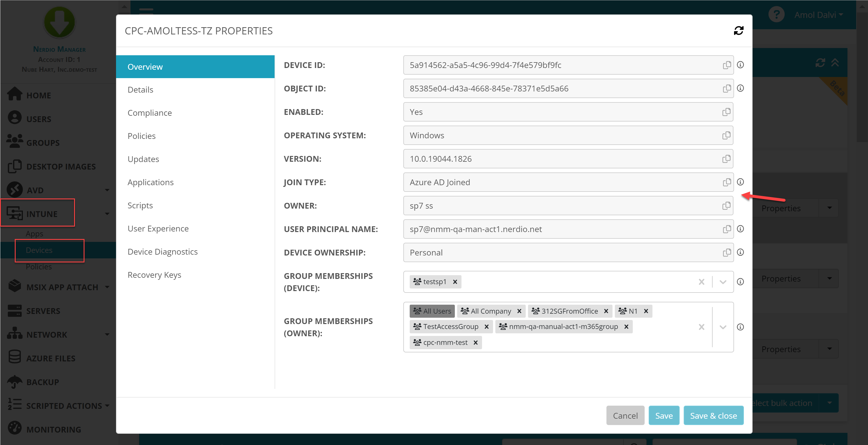868x445 pixels.
Task: Expand owner group memberships dropdown
Action: click(x=723, y=327)
